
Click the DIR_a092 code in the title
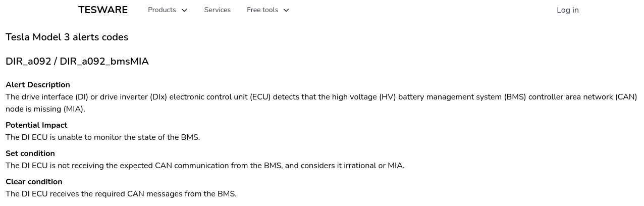coord(28,62)
